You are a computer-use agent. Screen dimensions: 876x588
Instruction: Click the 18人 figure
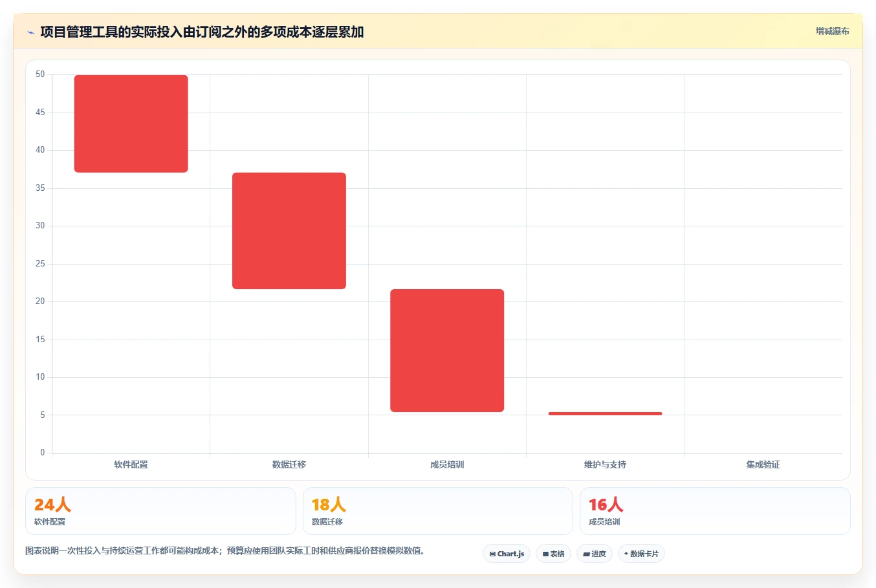click(x=329, y=505)
